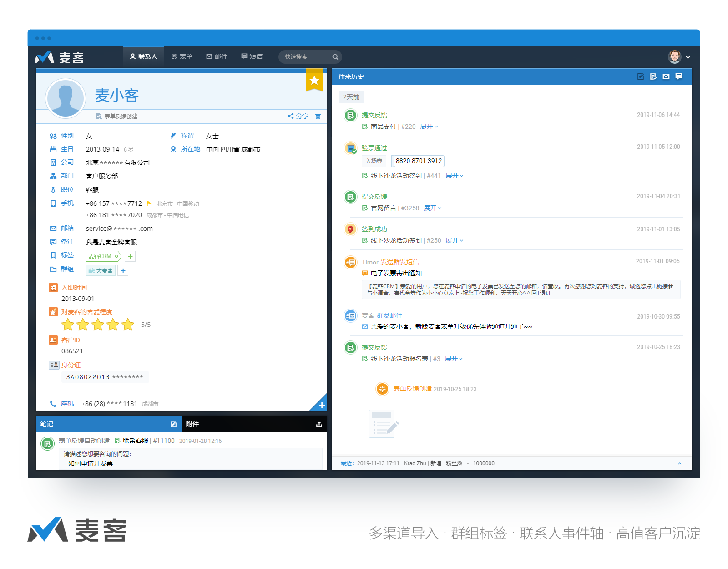Click the send SMS icon in history panel

679,76
